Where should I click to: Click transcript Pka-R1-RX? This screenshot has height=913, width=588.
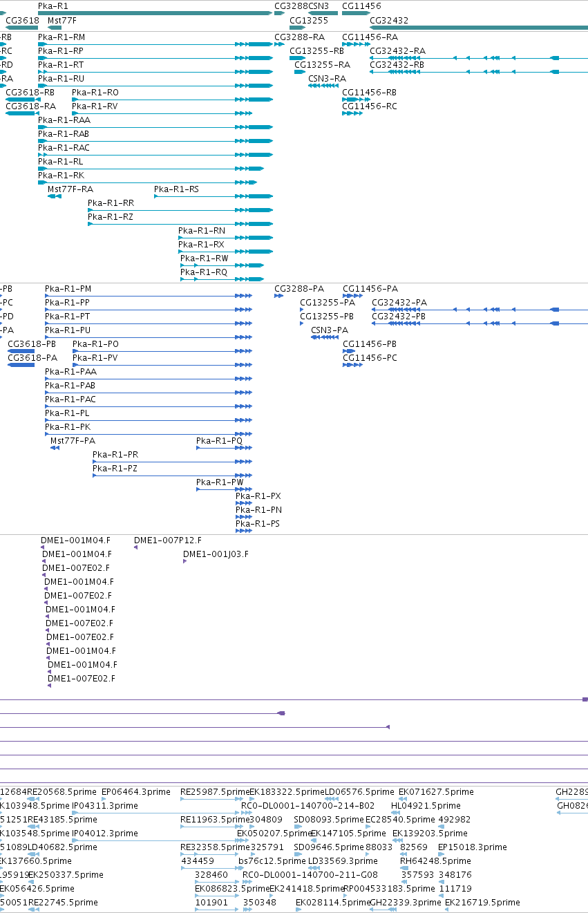tap(201, 245)
